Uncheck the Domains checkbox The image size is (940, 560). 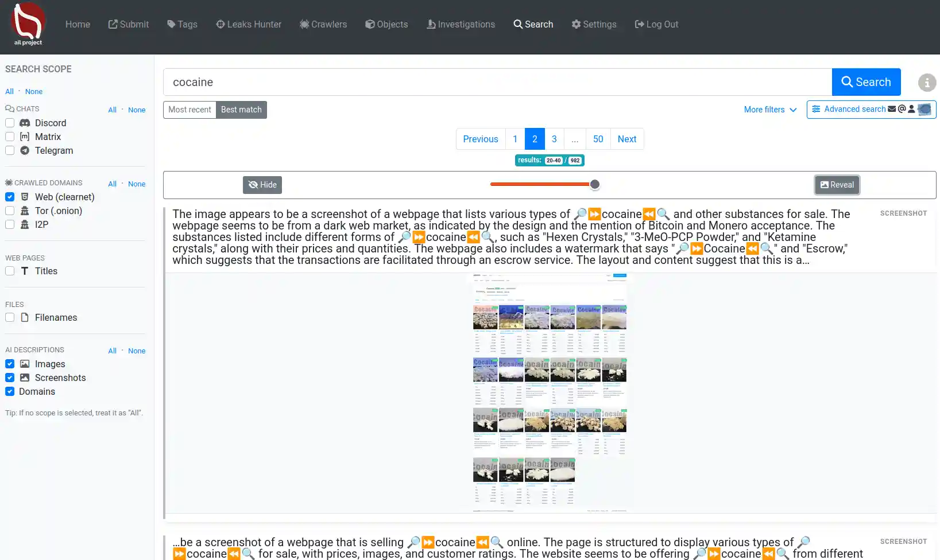click(10, 391)
